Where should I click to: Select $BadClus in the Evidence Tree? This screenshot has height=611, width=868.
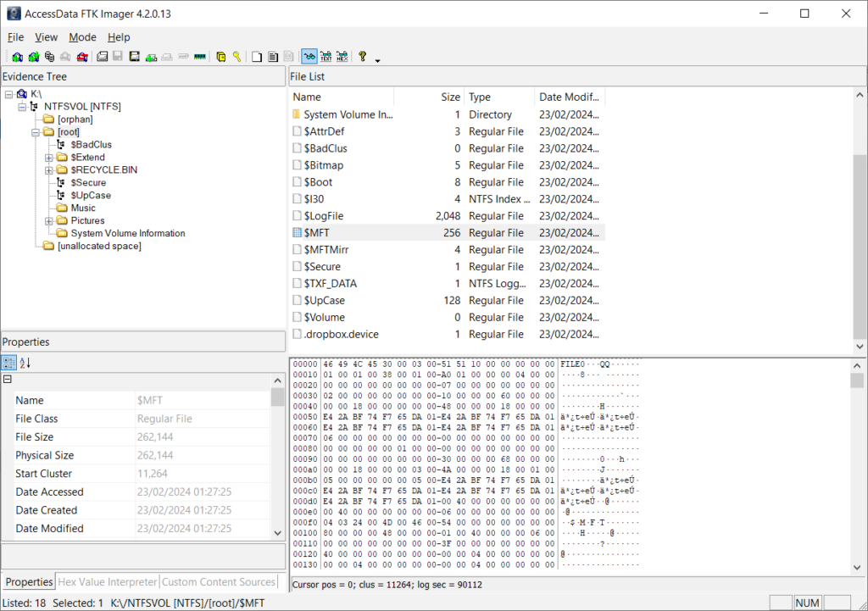click(91, 144)
